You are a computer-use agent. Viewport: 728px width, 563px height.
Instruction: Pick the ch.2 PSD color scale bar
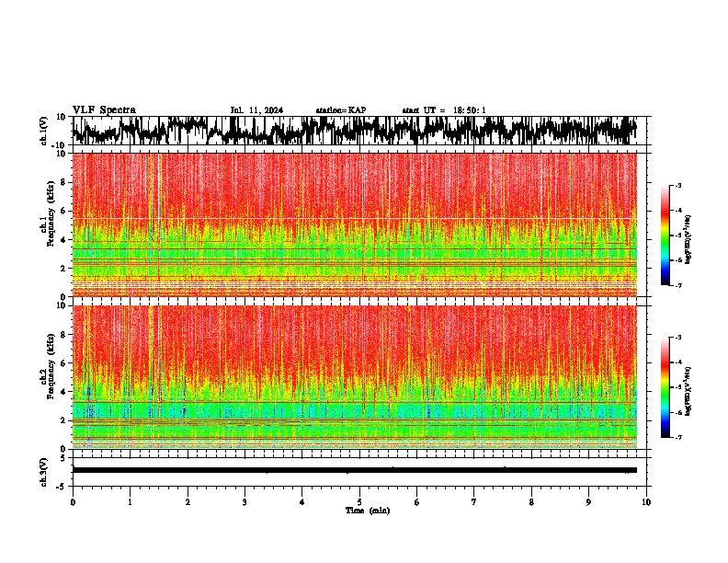pos(665,387)
